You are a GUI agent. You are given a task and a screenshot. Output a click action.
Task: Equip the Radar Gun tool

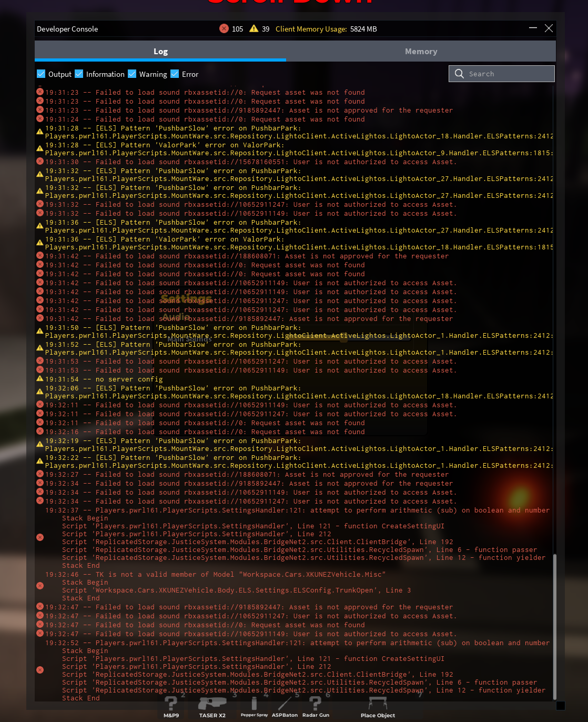pos(316,705)
